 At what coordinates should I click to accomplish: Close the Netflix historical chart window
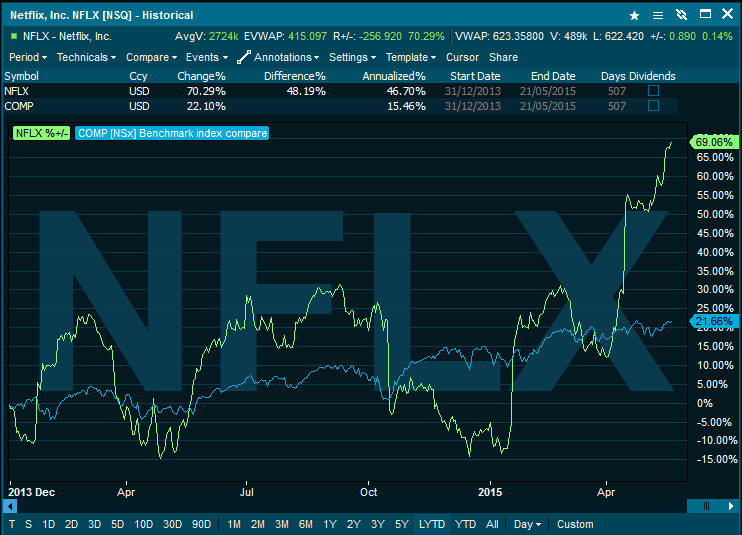click(728, 15)
